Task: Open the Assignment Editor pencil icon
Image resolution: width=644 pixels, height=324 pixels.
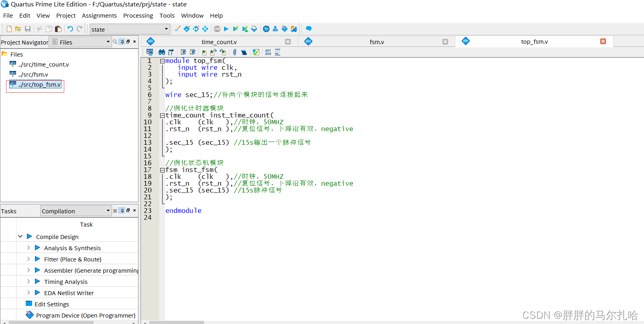Action: click(x=187, y=29)
